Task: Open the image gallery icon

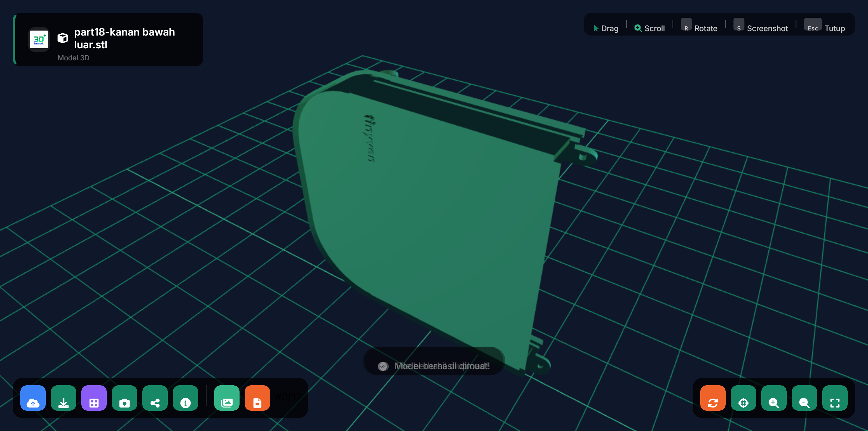Action: tap(227, 398)
